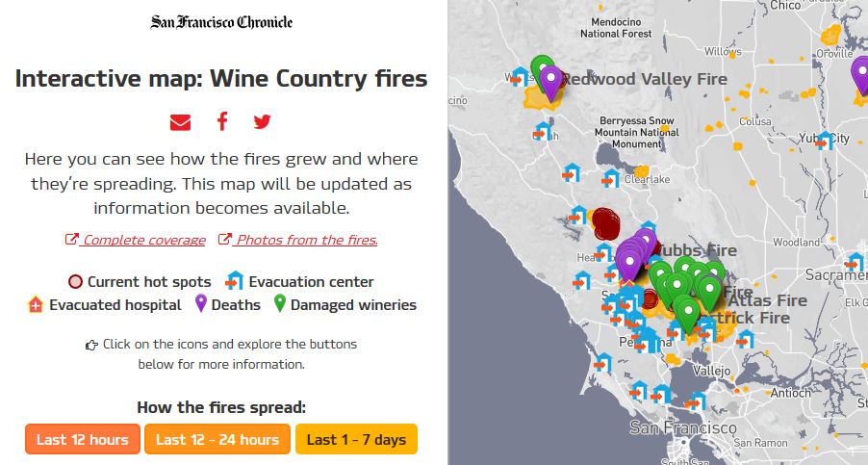Click the purple deaths marker at Redwood Valley Fire
This screenshot has height=465, width=868.
click(x=551, y=81)
